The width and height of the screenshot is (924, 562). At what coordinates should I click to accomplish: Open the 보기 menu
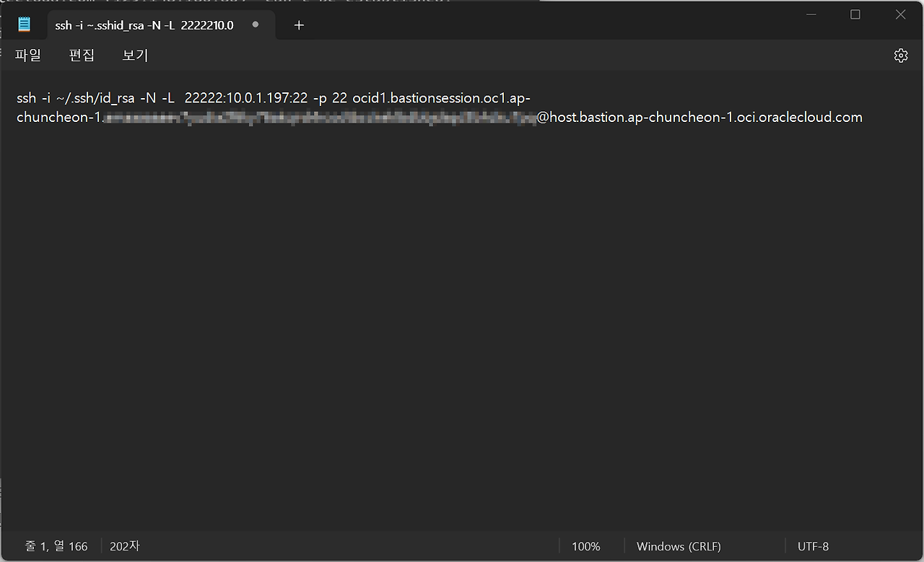click(x=135, y=56)
